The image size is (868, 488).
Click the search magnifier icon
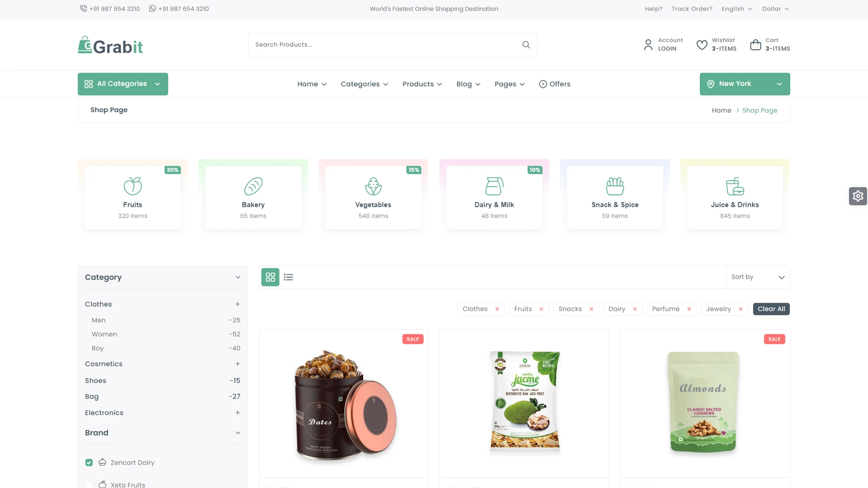pos(526,45)
